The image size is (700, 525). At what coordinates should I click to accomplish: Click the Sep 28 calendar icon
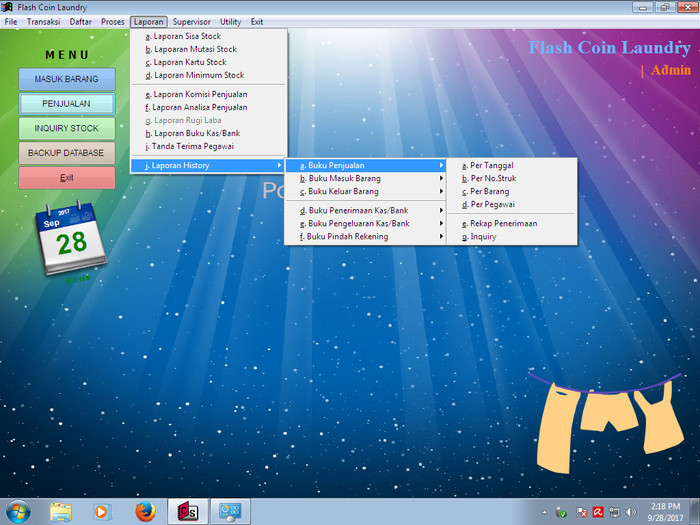click(71, 238)
